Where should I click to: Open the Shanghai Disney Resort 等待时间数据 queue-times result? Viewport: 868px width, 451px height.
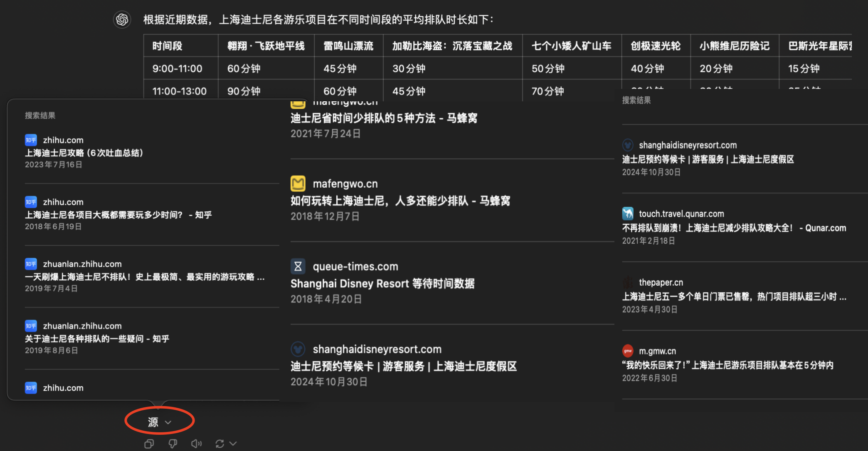tap(382, 284)
